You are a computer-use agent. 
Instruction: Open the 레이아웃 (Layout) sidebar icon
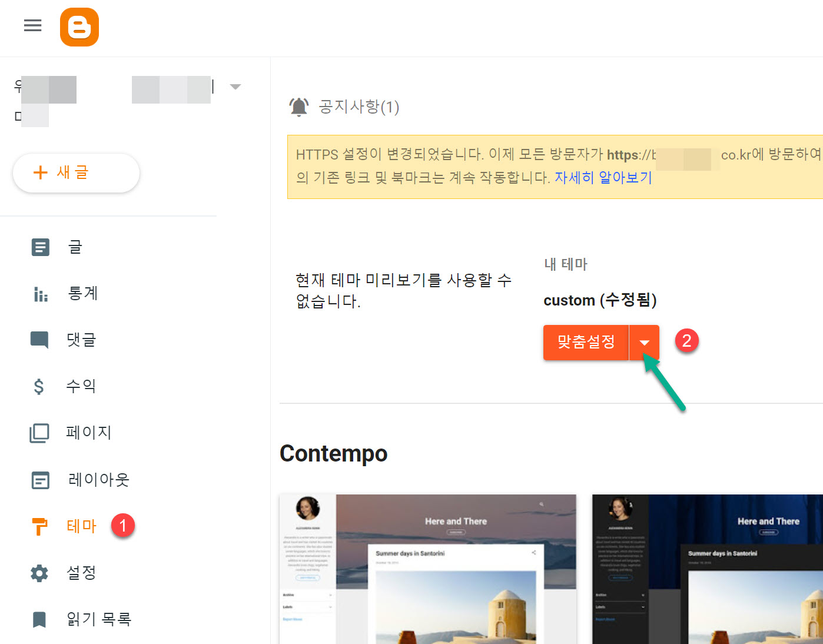39,480
